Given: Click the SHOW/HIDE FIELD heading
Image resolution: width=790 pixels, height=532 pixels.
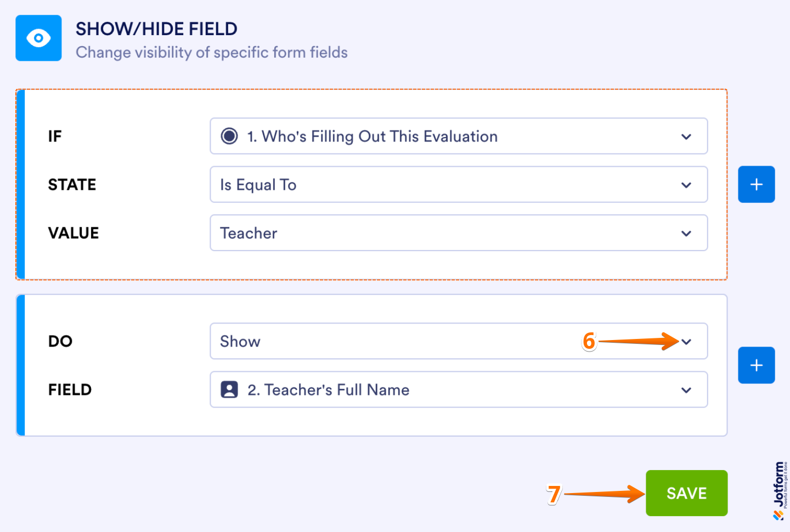Looking at the screenshot, I should coord(157,29).
